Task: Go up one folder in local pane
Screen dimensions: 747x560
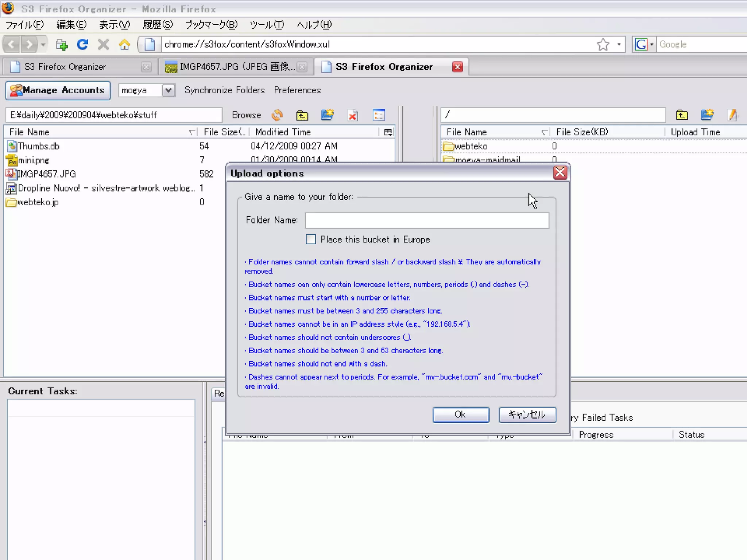Action: pyautogui.click(x=302, y=115)
